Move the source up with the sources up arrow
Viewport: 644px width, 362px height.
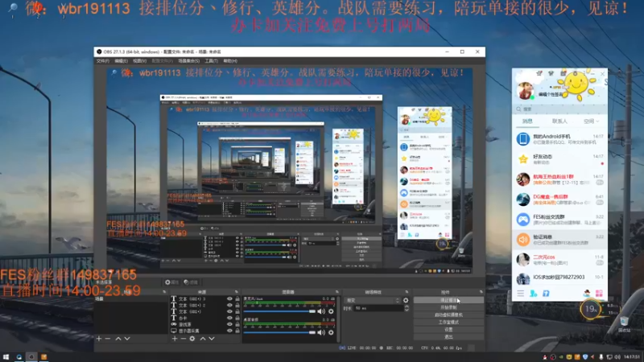click(x=203, y=339)
